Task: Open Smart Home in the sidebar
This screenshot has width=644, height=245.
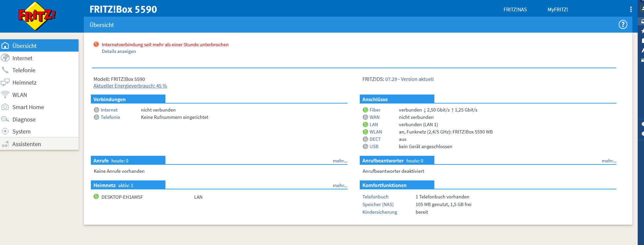Action: pyautogui.click(x=39, y=107)
